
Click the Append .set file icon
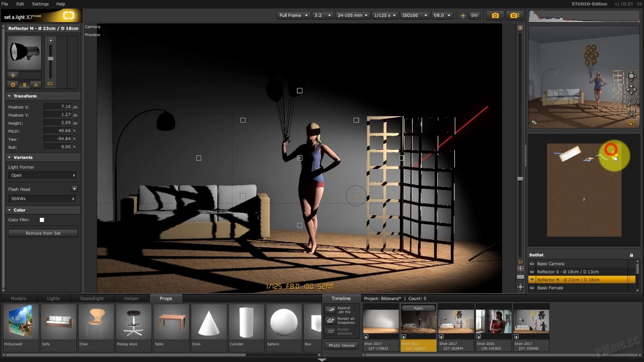point(331,310)
